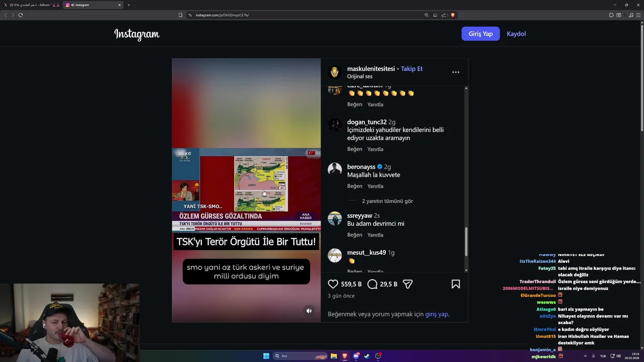644x362 pixels.
Task: Share the post with the paper plane icon
Action: [x=408, y=284]
